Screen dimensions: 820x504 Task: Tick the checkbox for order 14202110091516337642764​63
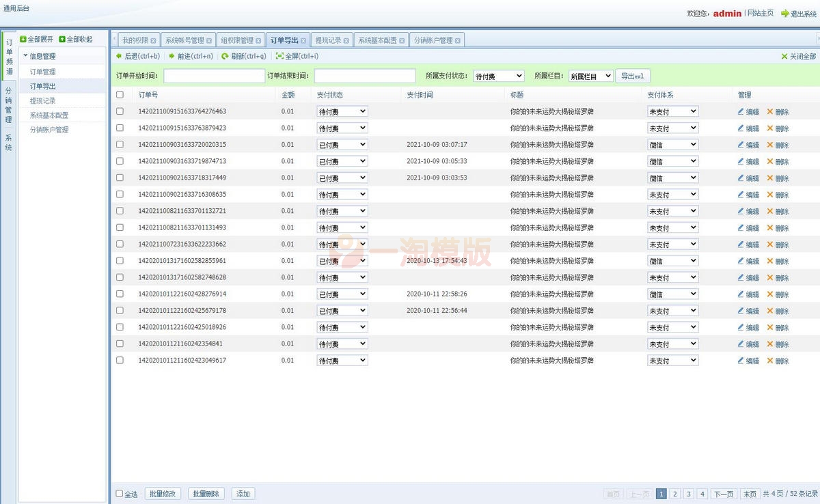pyautogui.click(x=120, y=111)
